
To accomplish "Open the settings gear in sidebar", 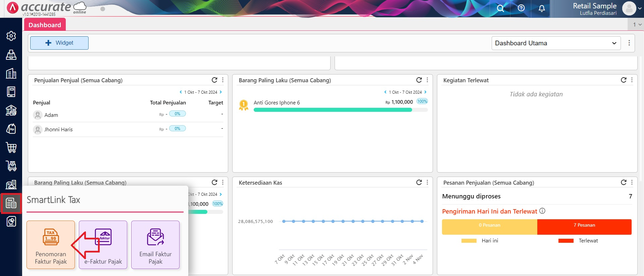I will (11, 36).
